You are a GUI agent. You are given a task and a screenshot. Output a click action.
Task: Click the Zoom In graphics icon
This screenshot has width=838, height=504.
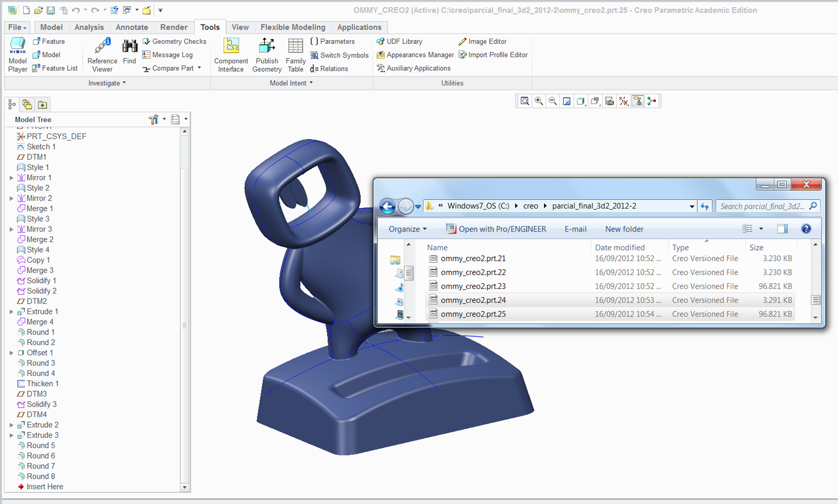coord(539,101)
